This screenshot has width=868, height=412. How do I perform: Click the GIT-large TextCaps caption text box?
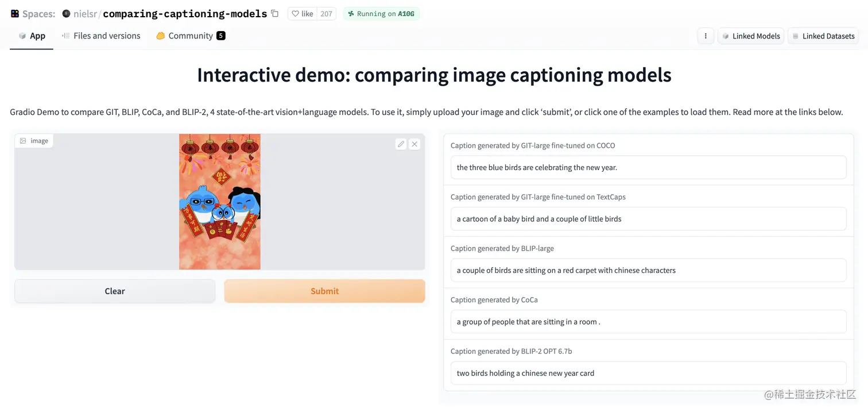pos(649,219)
